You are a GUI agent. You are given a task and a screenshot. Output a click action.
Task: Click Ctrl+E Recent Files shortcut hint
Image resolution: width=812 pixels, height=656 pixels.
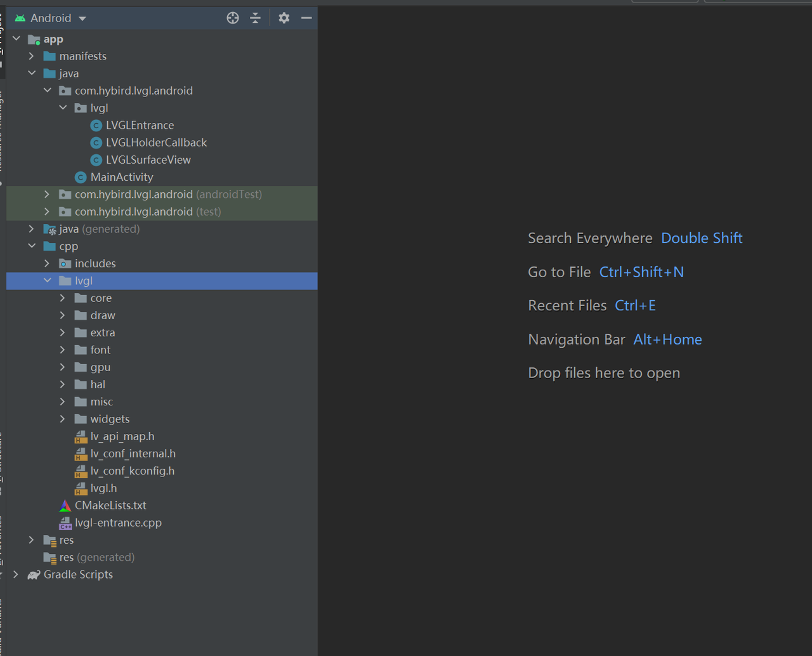[635, 306]
